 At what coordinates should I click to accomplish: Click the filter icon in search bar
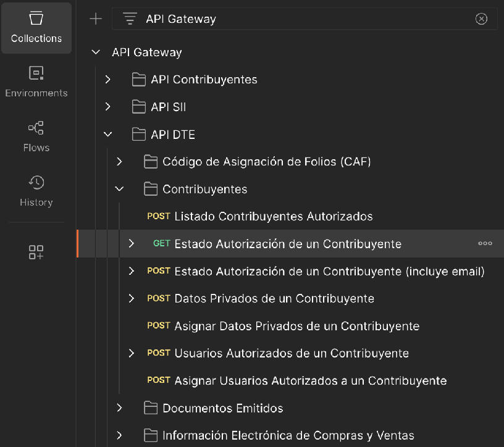click(130, 19)
